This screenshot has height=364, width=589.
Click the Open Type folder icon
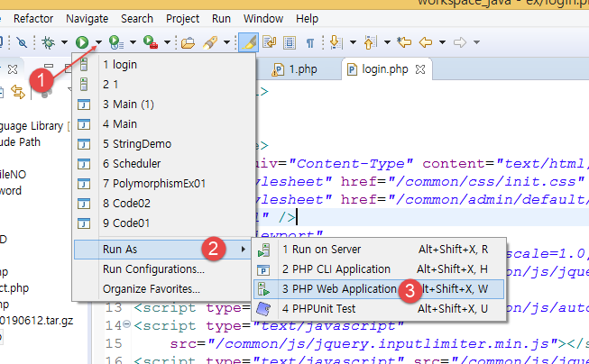click(188, 42)
